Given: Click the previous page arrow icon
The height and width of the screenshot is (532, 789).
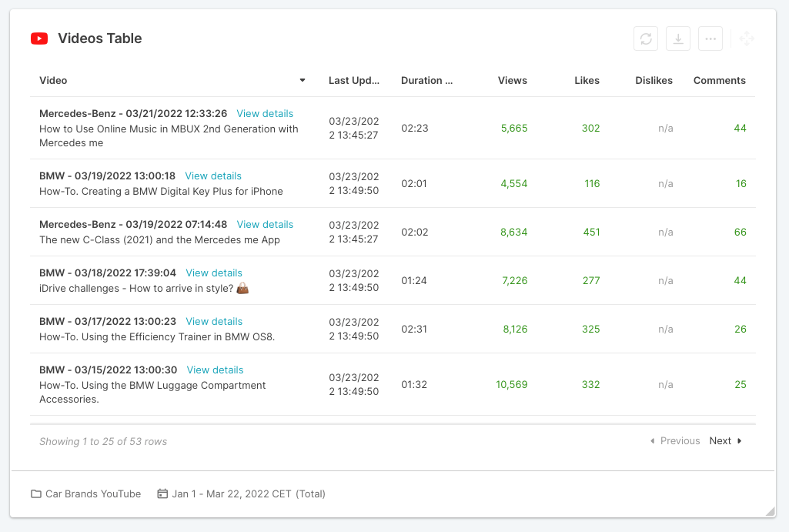Looking at the screenshot, I should click(x=653, y=441).
